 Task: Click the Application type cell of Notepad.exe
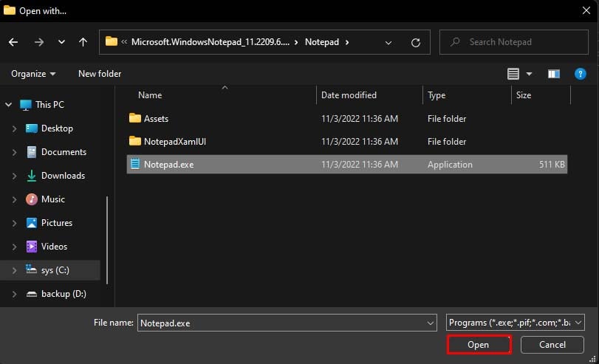click(x=450, y=165)
